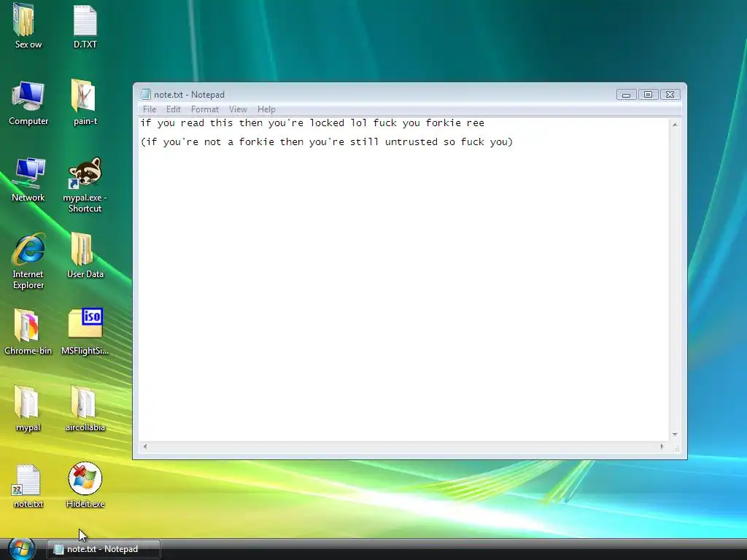Click the horizontal scrollbar left arrow
Viewport: 747px width, 560px height.
pos(145,447)
